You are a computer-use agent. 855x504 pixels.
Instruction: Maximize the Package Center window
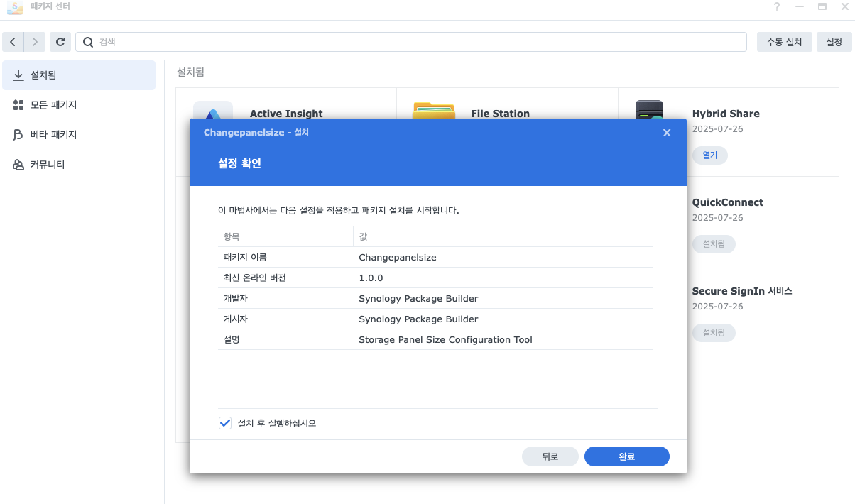[822, 7]
